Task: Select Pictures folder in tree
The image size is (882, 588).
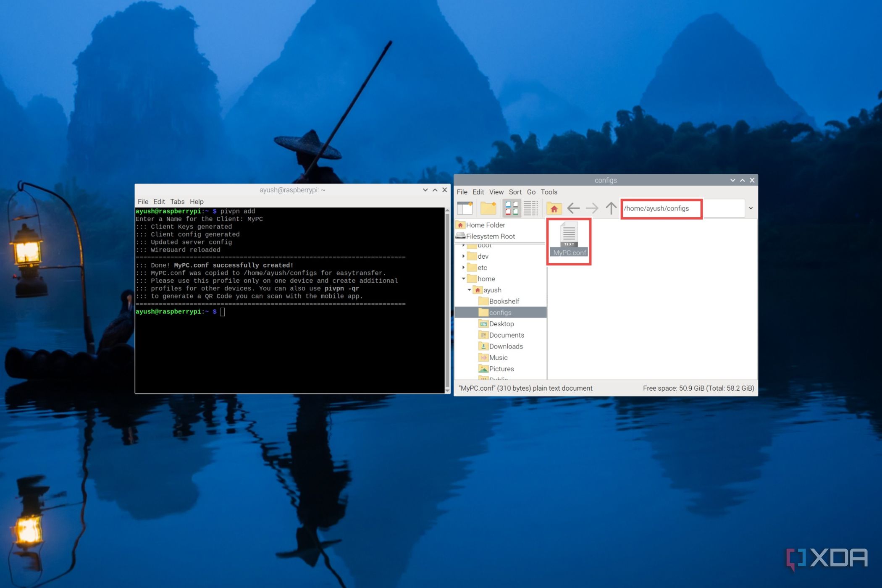Action: (x=496, y=369)
